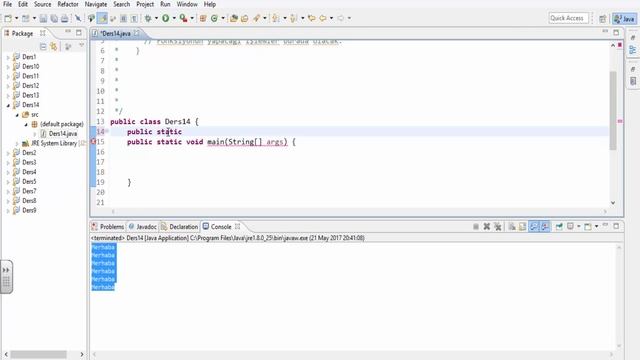Image resolution: width=640 pixels, height=360 pixels.
Task: Open the Window menu
Action: 187,4
